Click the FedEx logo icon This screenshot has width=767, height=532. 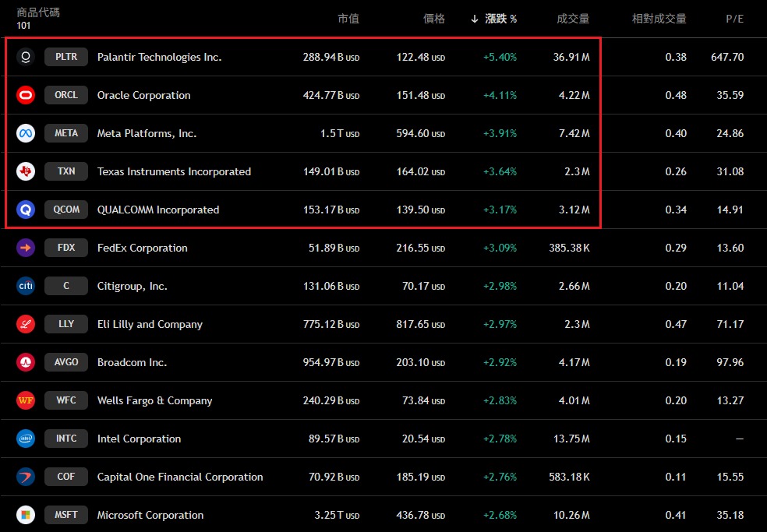pyautogui.click(x=26, y=248)
